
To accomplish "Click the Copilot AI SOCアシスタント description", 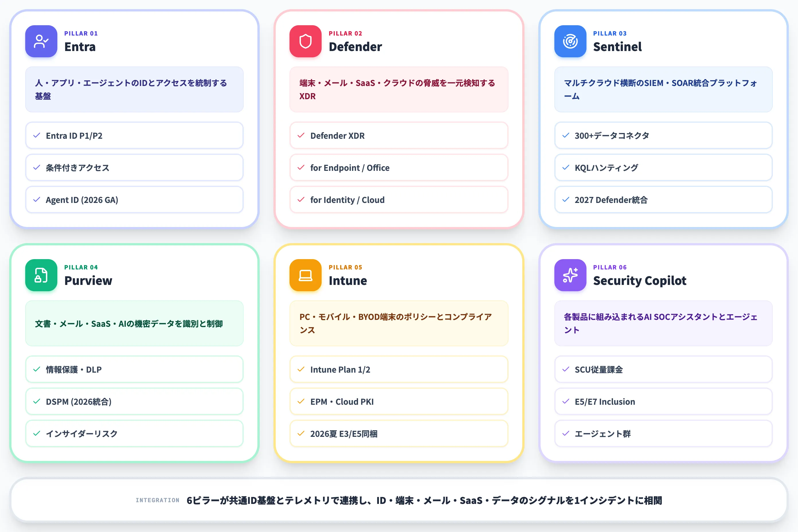I will [x=663, y=323].
